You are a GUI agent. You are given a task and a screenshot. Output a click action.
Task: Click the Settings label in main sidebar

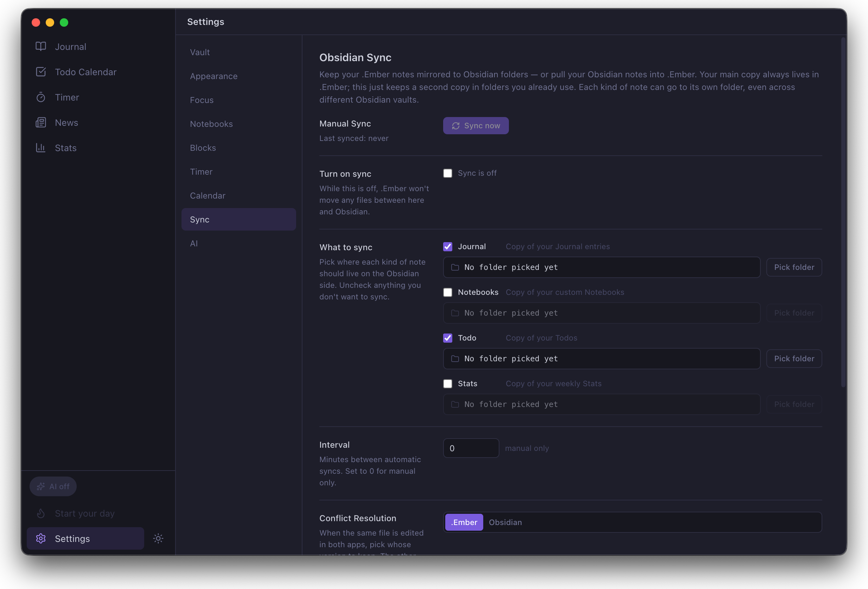click(72, 539)
